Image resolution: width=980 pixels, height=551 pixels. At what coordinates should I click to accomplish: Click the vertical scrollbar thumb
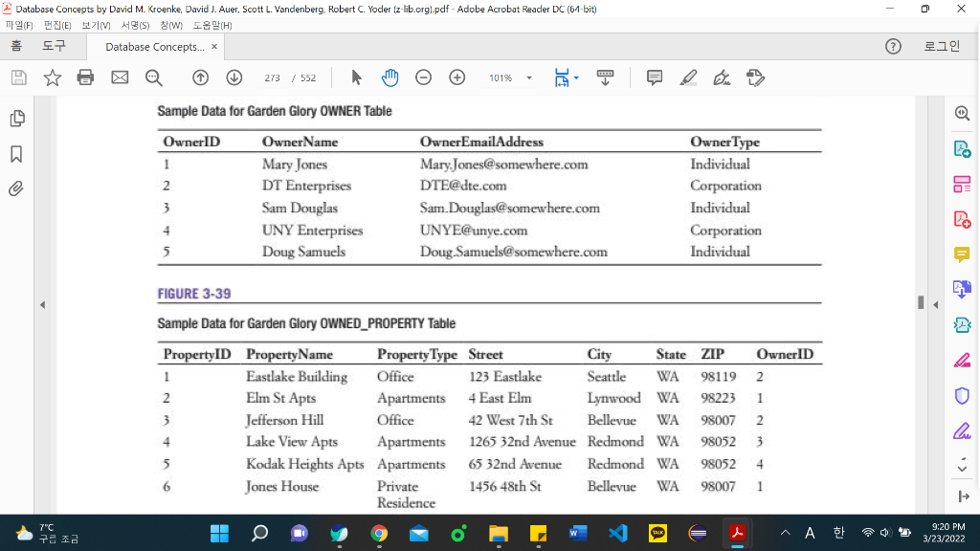(x=921, y=302)
